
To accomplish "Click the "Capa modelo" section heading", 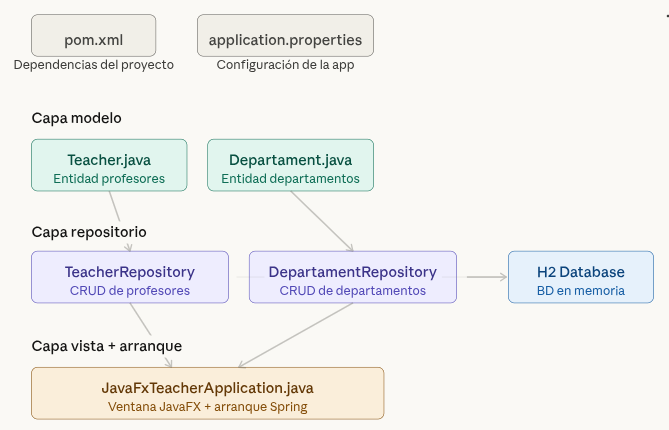I will [76, 118].
